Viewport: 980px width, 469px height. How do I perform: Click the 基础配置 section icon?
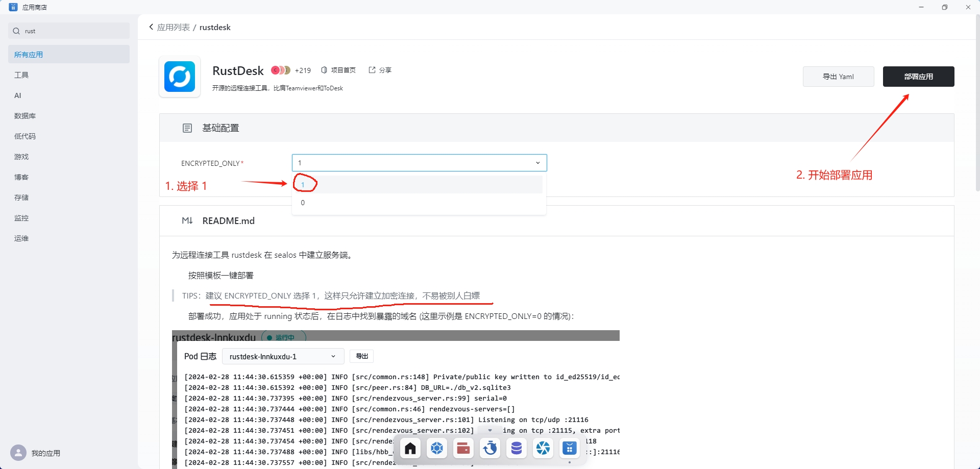[187, 128]
